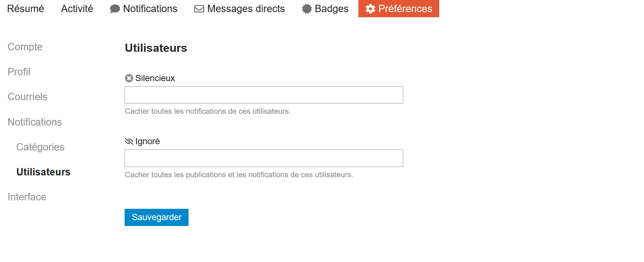
Task: Focus the Silencieux users input field
Action: tap(264, 95)
